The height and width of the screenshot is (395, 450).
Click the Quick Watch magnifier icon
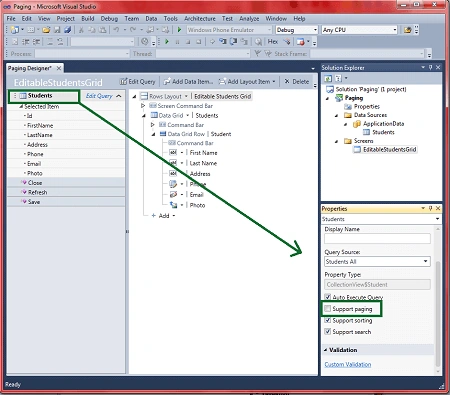258,42
